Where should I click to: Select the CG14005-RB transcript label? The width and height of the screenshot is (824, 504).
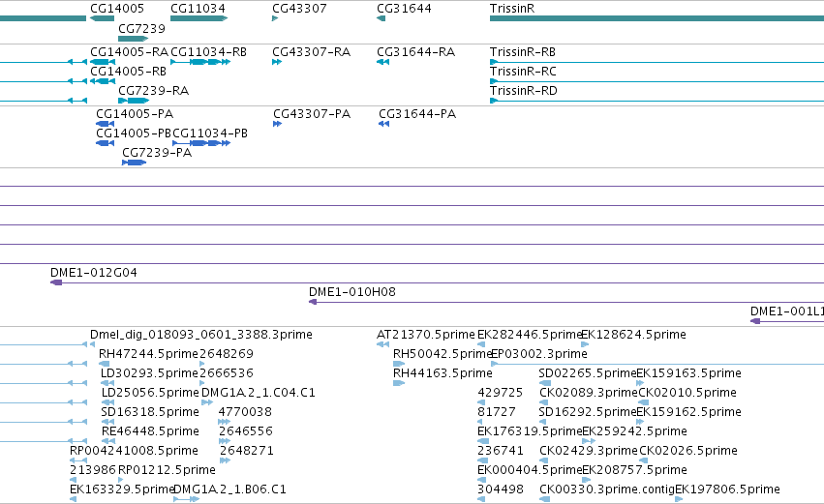click(128, 72)
